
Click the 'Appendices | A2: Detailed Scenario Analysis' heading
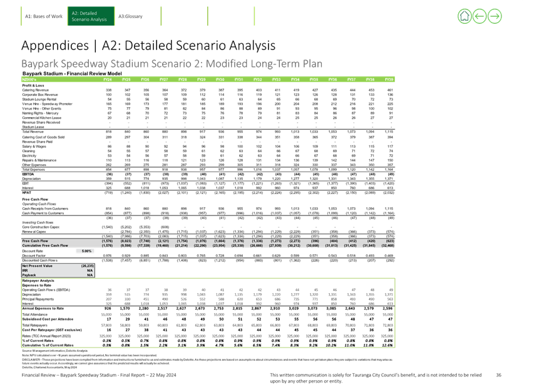148,46
